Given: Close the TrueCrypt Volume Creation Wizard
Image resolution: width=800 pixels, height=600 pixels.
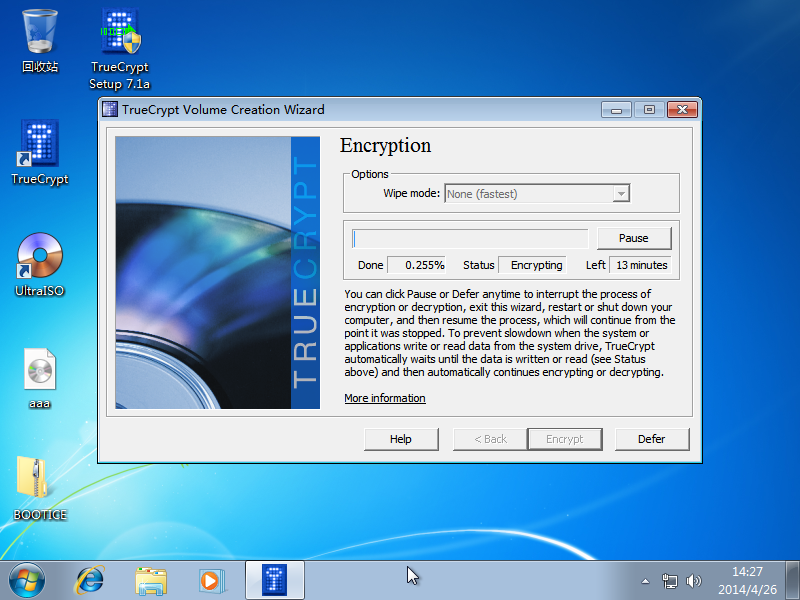Looking at the screenshot, I should [x=683, y=110].
